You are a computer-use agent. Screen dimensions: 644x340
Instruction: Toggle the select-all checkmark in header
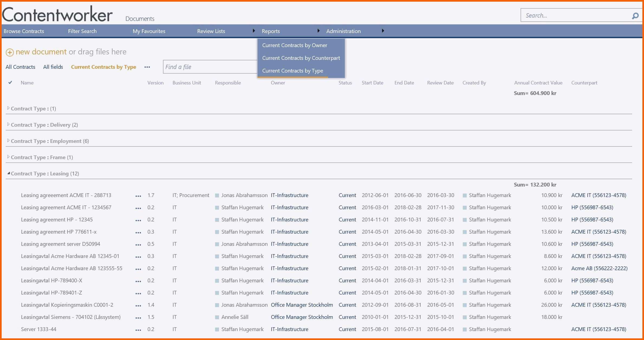click(x=10, y=83)
